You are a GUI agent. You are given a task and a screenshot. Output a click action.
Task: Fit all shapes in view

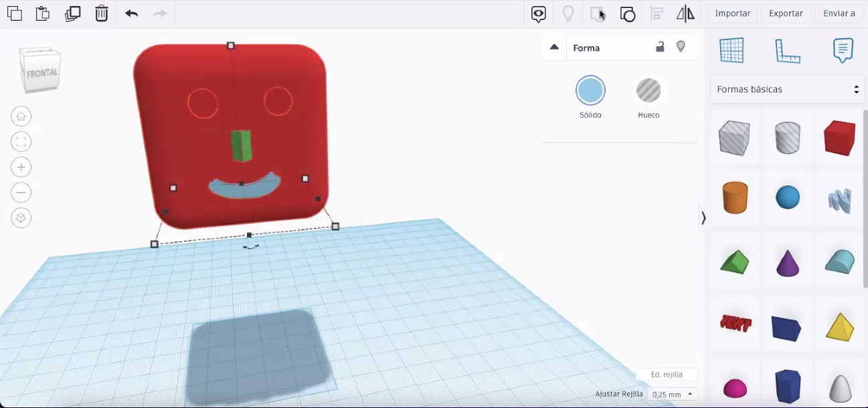click(21, 142)
